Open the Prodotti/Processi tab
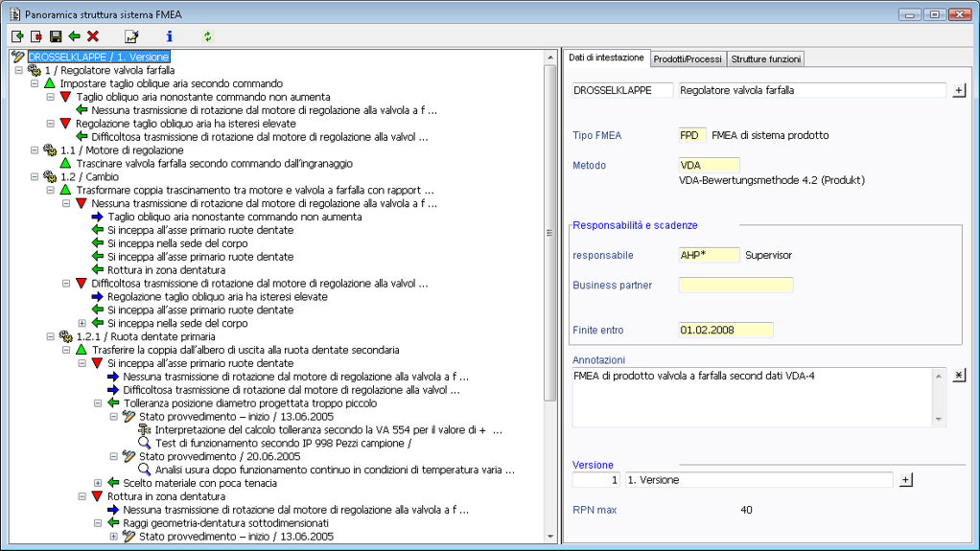Image resolution: width=980 pixels, height=551 pixels. [688, 58]
